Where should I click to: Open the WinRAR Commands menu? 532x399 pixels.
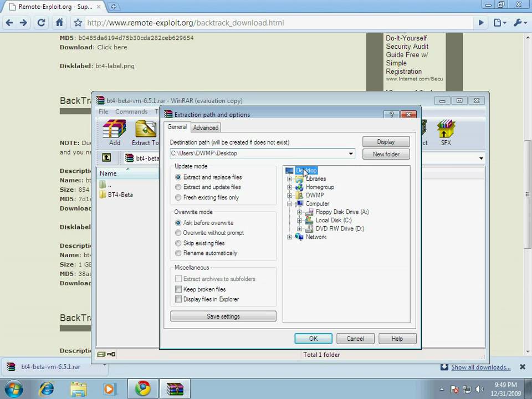coord(131,111)
